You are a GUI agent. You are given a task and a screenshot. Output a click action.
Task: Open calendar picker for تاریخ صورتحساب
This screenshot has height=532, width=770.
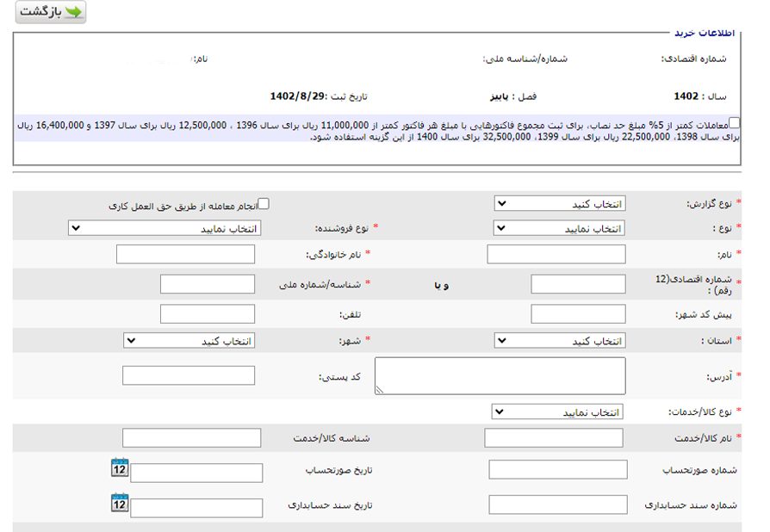(x=119, y=469)
